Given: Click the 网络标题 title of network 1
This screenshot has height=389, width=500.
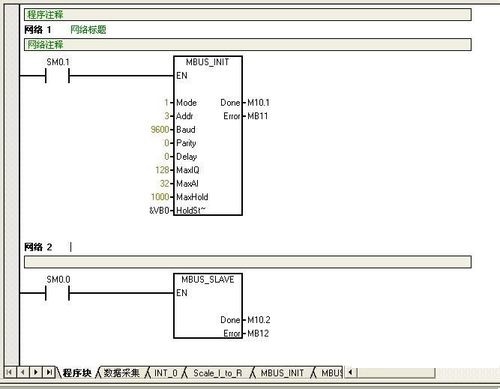Looking at the screenshot, I should [x=88, y=30].
